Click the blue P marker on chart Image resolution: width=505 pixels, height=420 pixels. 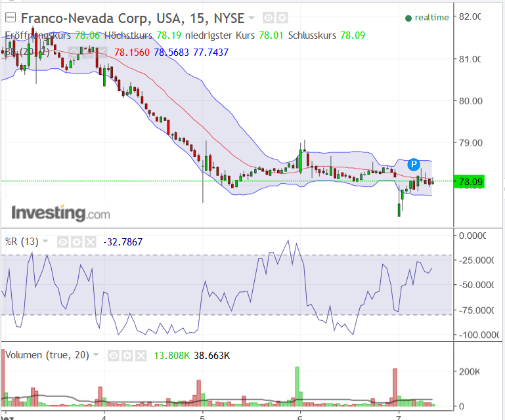(414, 165)
